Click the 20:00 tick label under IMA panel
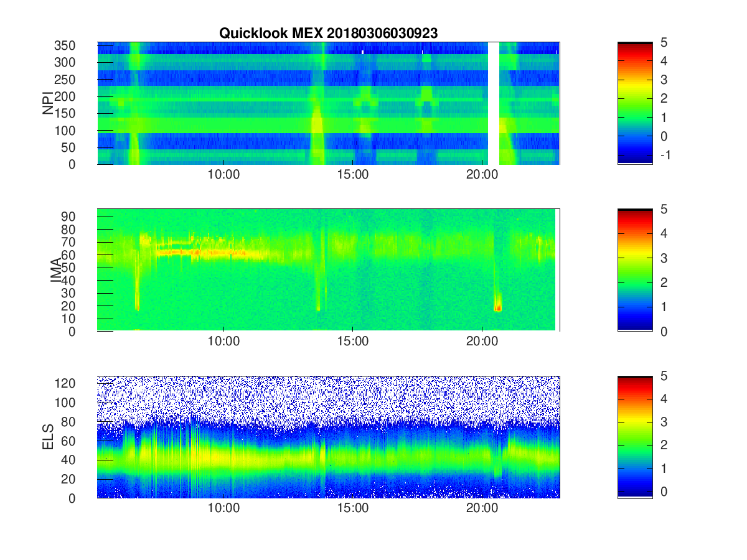747x560 pixels. tap(482, 342)
